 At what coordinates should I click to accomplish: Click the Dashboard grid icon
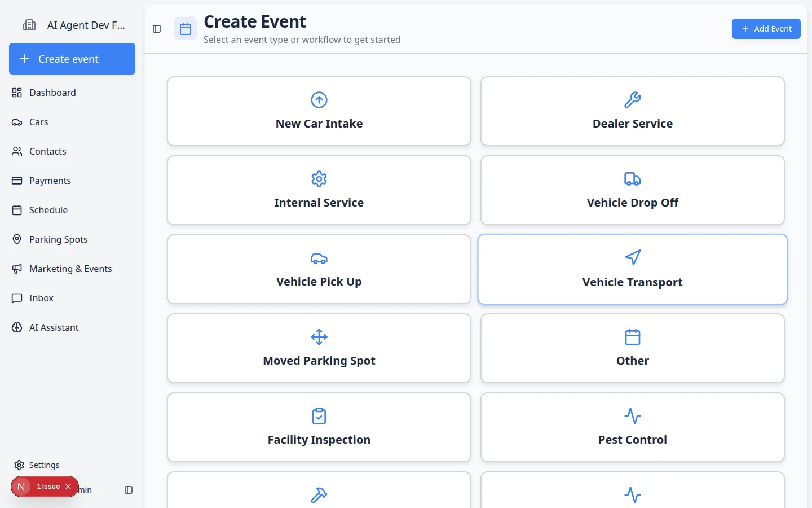[17, 93]
